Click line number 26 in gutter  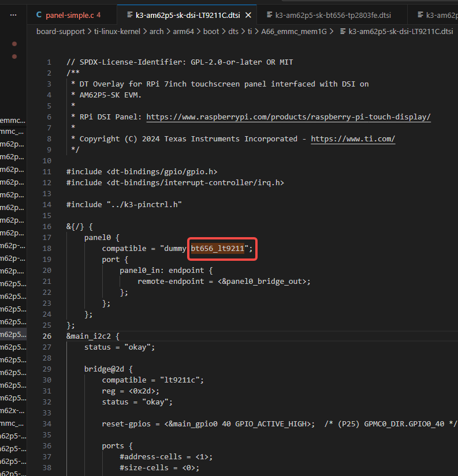(x=47, y=336)
